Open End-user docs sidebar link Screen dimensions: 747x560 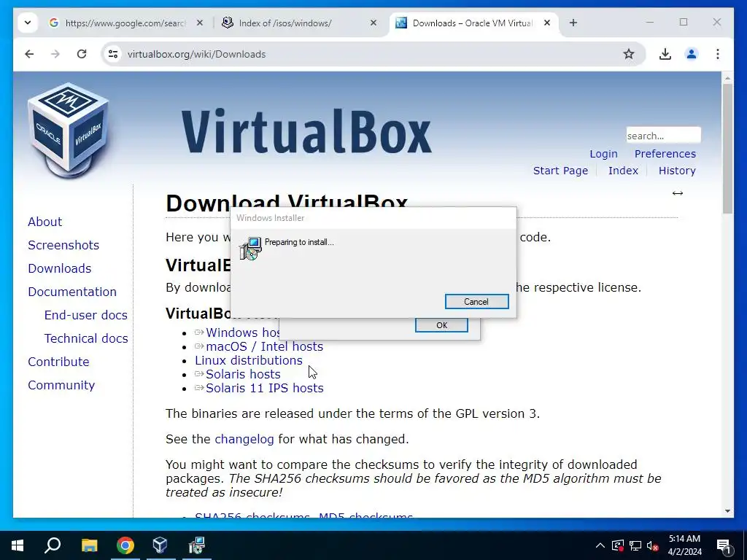(x=86, y=315)
